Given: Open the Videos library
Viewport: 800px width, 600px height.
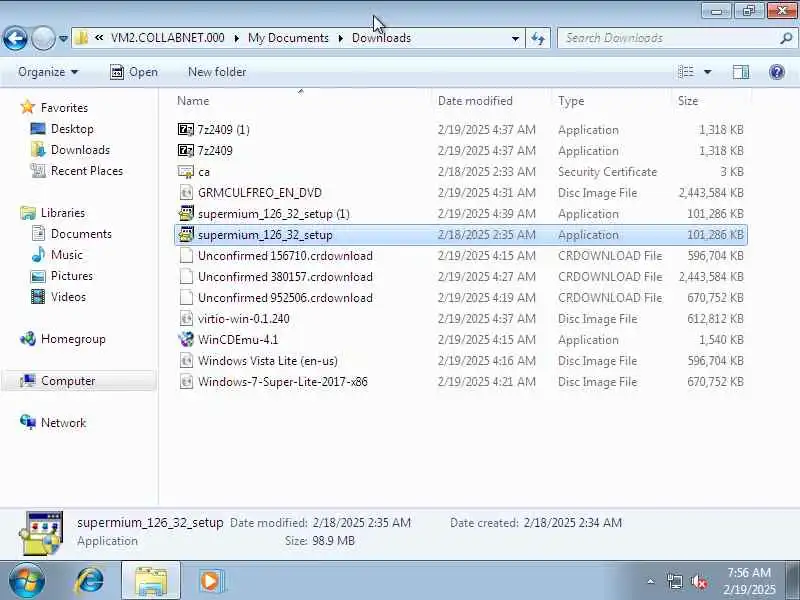Looking at the screenshot, I should [x=68, y=296].
